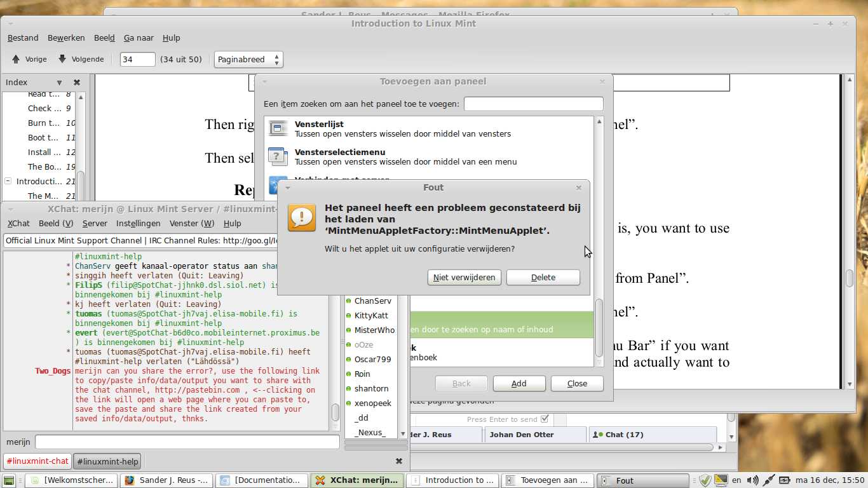The width and height of the screenshot is (868, 488).
Task: Open the Venster (W) menu in XChat
Action: pyautogui.click(x=192, y=223)
